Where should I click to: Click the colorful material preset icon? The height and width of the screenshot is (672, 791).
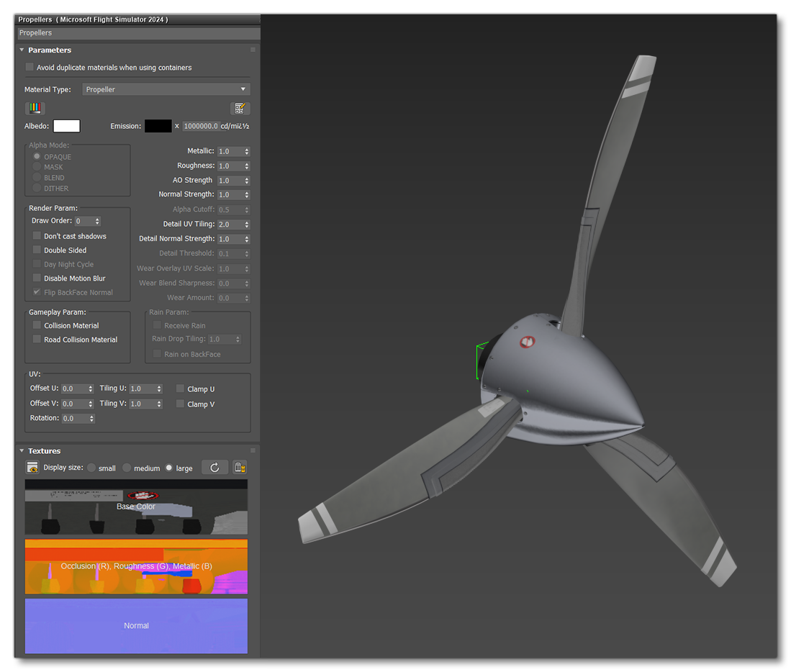[x=34, y=108]
